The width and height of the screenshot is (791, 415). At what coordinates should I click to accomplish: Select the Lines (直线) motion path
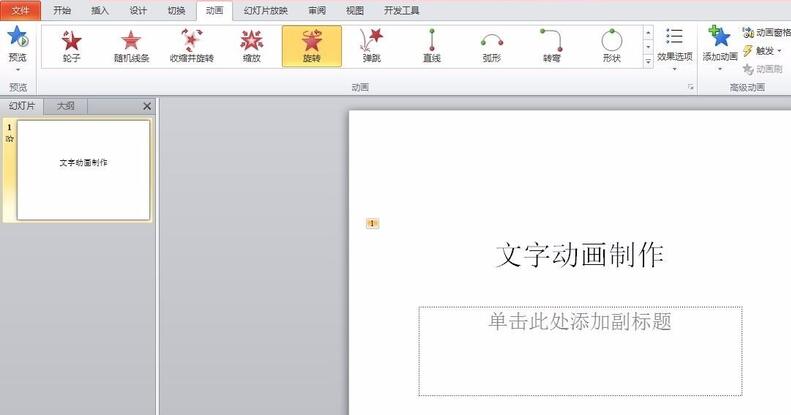(x=431, y=46)
